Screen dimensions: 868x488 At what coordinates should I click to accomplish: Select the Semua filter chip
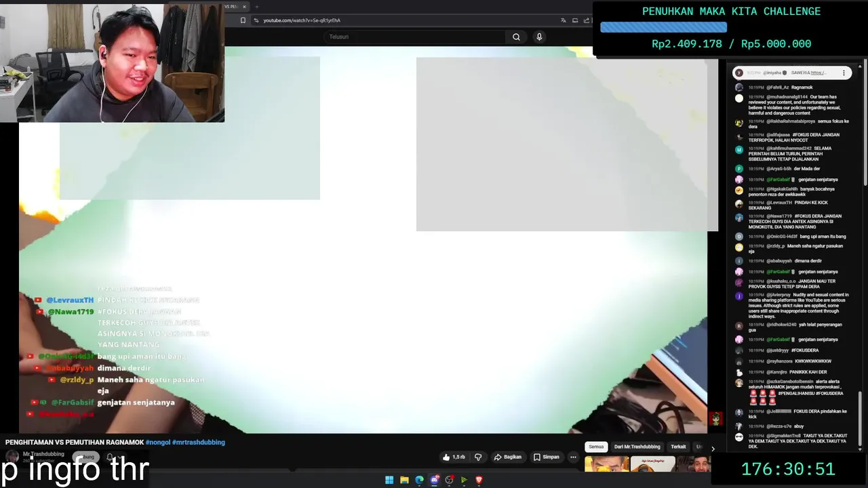596,447
